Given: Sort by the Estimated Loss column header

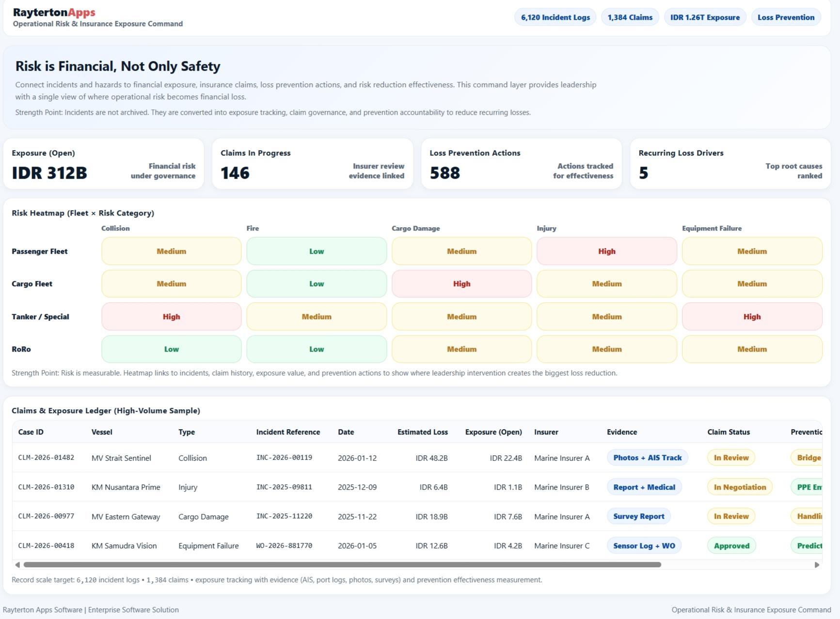Looking at the screenshot, I should (422, 432).
